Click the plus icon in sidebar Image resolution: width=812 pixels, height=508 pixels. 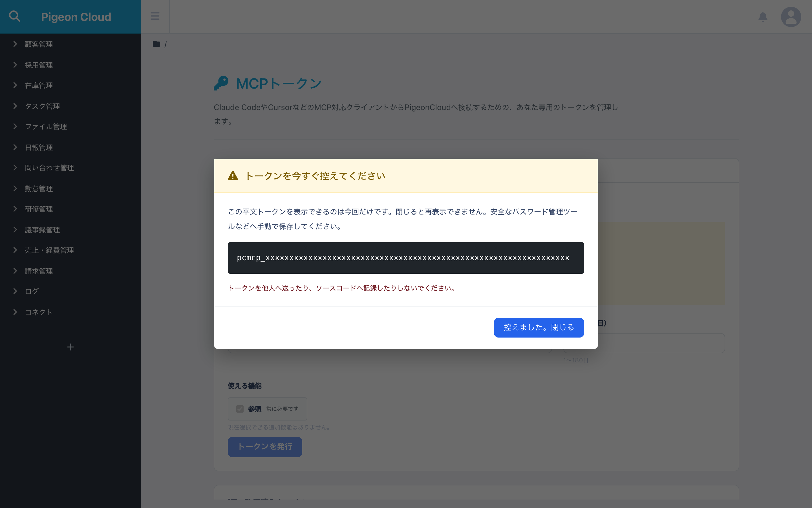(70, 347)
